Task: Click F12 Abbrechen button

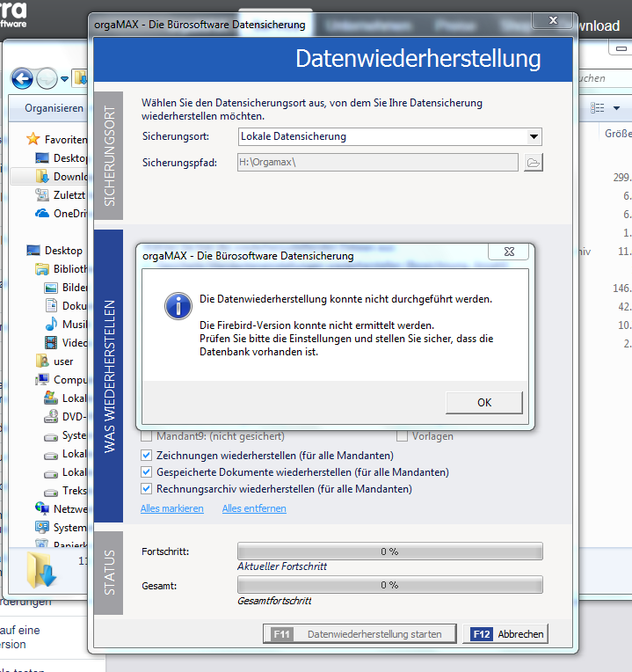Action: tap(505, 634)
